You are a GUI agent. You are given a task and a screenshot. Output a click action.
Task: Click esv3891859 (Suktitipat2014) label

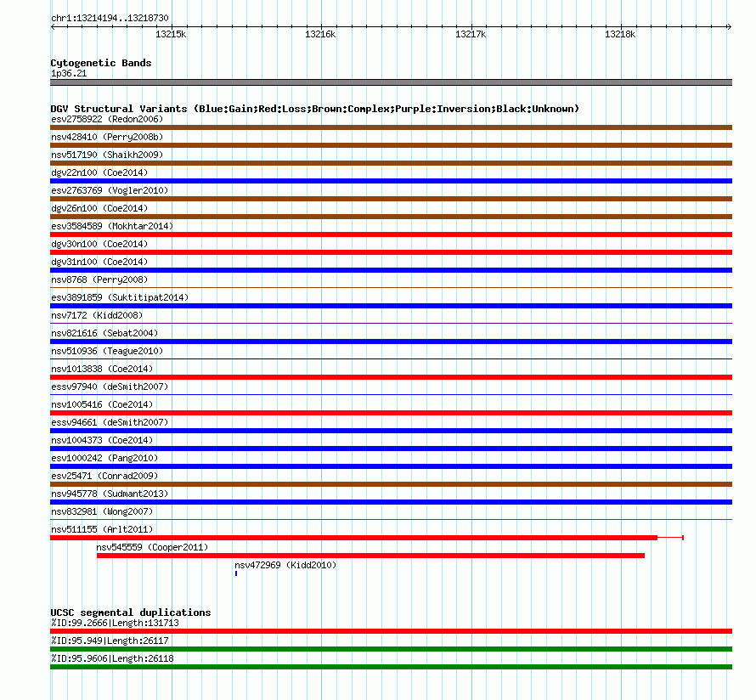click(x=120, y=297)
